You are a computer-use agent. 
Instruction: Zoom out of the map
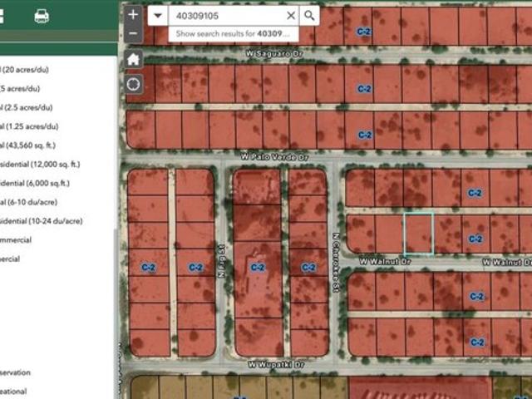133,33
